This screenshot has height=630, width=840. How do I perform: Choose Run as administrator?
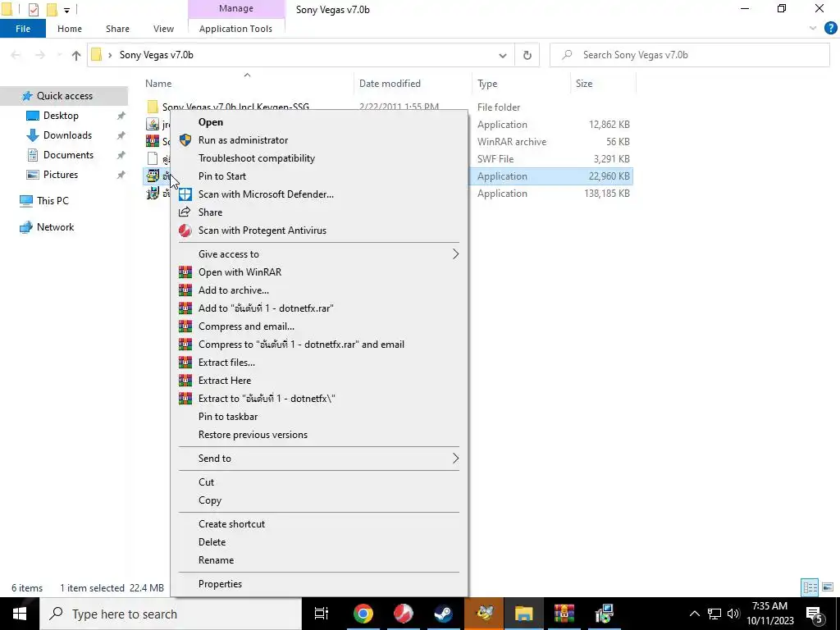point(243,140)
